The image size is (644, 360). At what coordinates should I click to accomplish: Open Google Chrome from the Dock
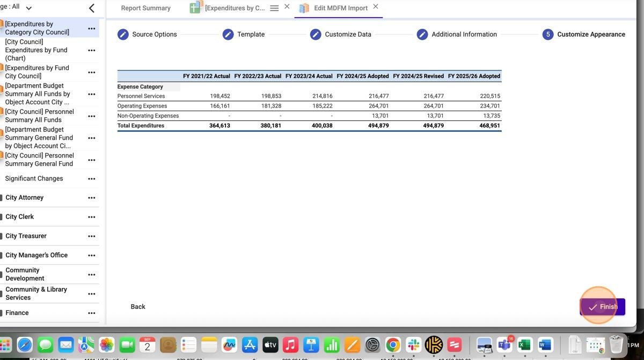(393, 344)
